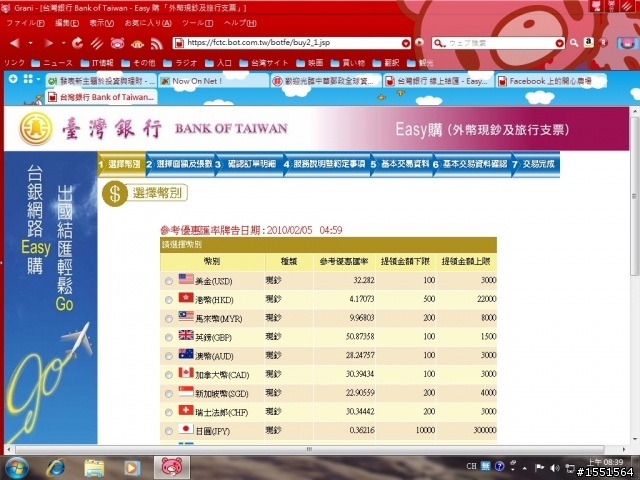Click the Grani pink bear taskbar button

[172, 468]
